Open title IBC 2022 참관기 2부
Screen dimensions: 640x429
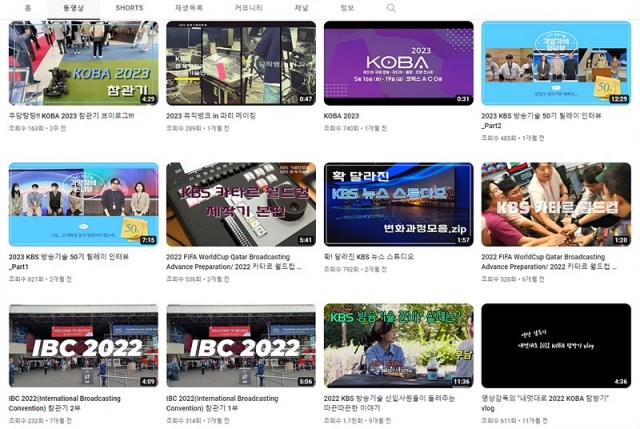point(64,403)
